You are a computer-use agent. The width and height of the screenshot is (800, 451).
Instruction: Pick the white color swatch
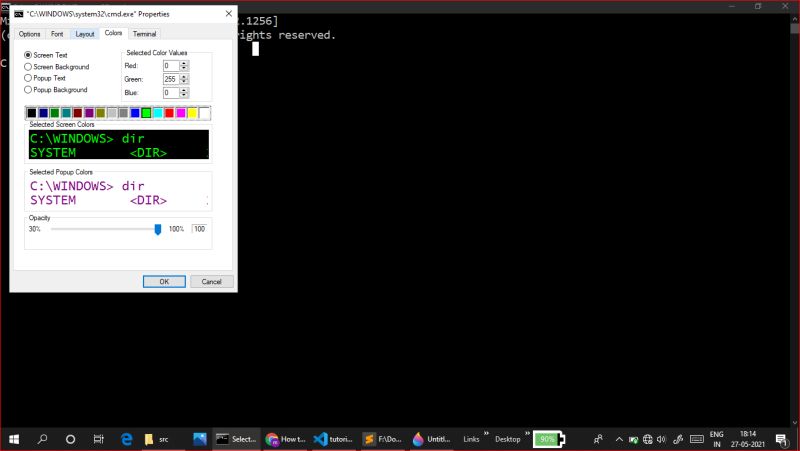coord(204,113)
